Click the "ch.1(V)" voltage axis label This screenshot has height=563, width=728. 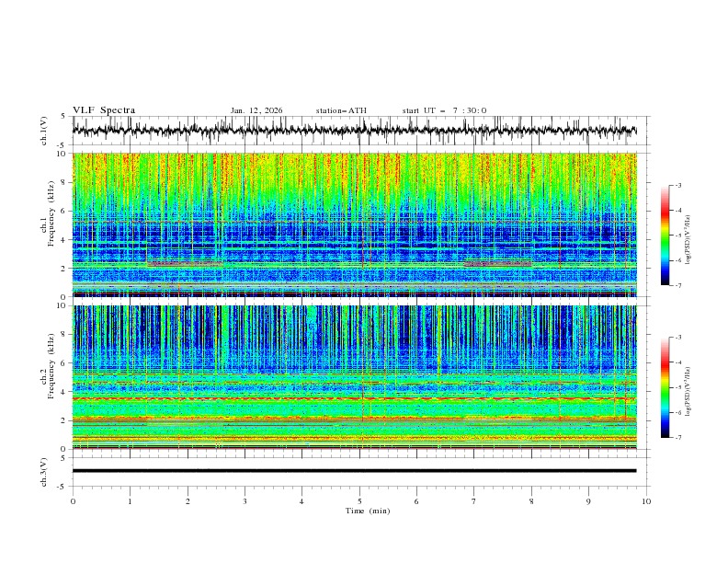pyautogui.click(x=44, y=131)
